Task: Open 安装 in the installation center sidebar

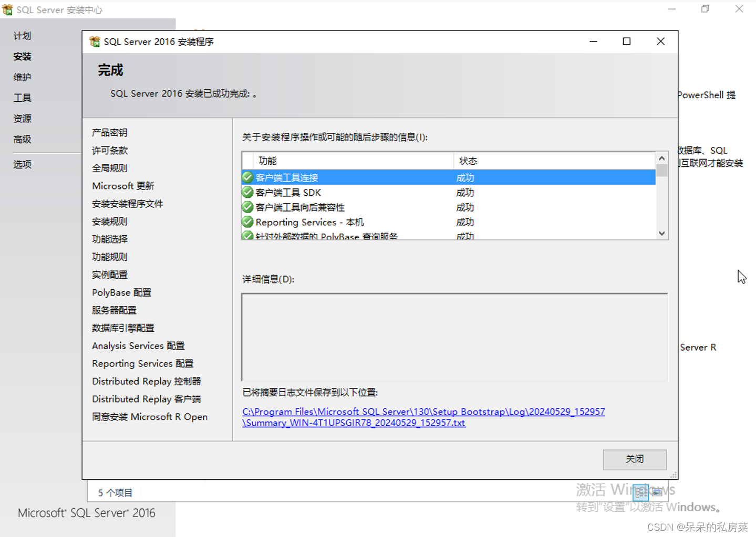Action: (x=22, y=56)
